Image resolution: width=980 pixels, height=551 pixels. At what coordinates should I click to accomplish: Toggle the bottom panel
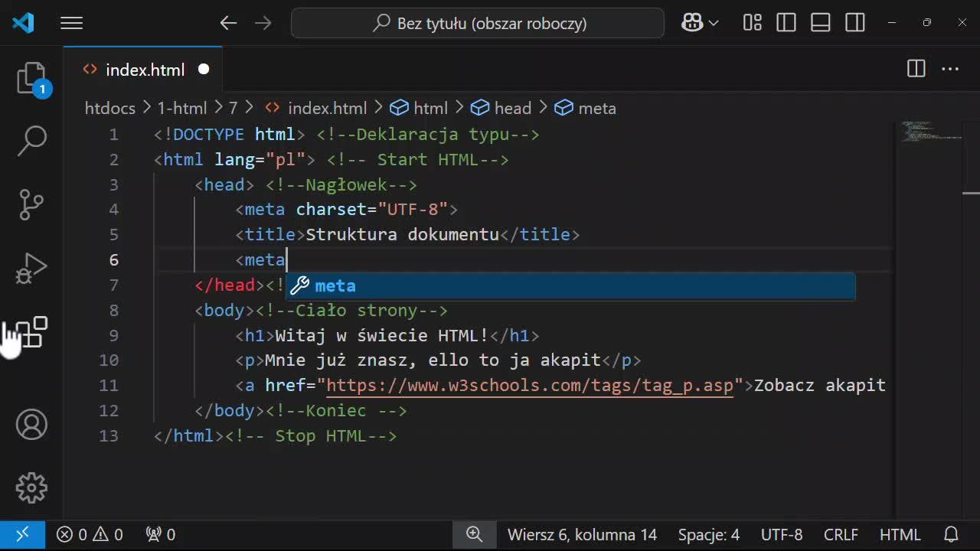(821, 23)
